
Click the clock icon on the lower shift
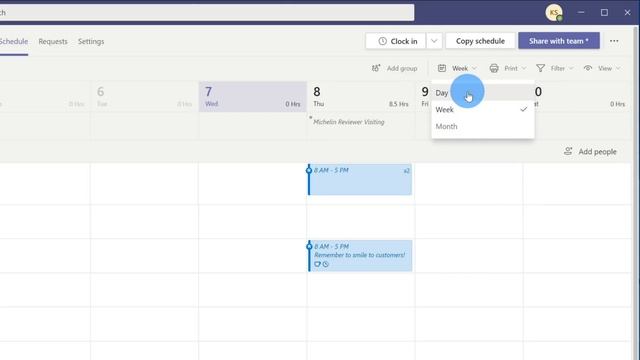[326, 264]
